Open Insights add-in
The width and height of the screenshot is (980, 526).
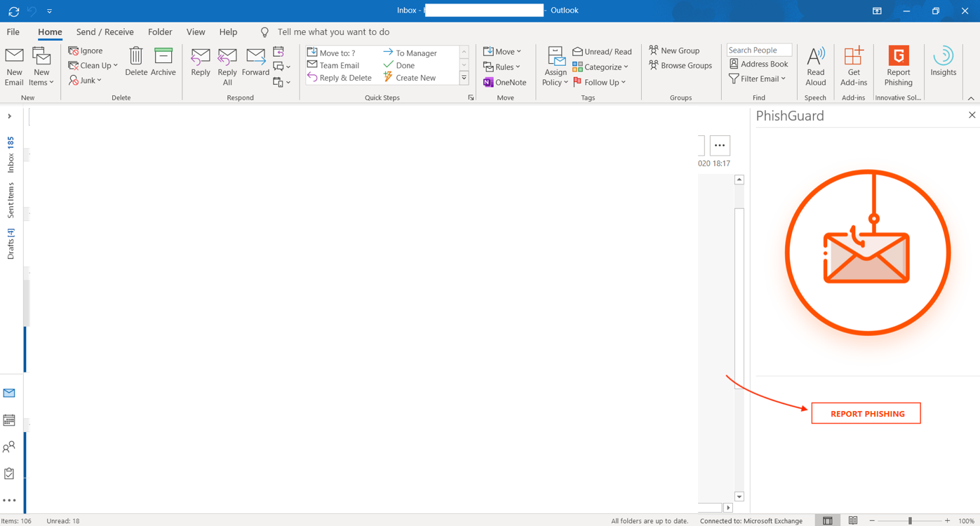click(943, 62)
